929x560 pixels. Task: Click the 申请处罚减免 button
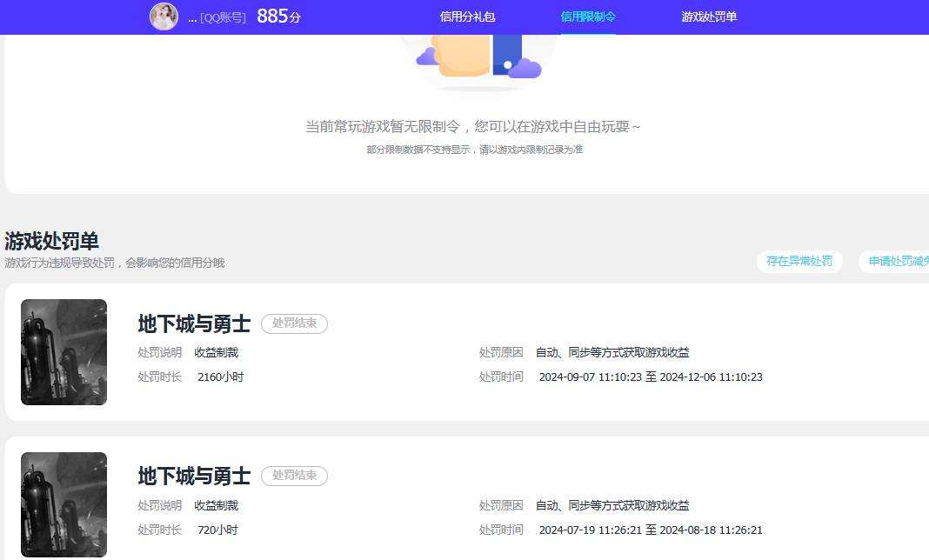pyautogui.click(x=894, y=262)
